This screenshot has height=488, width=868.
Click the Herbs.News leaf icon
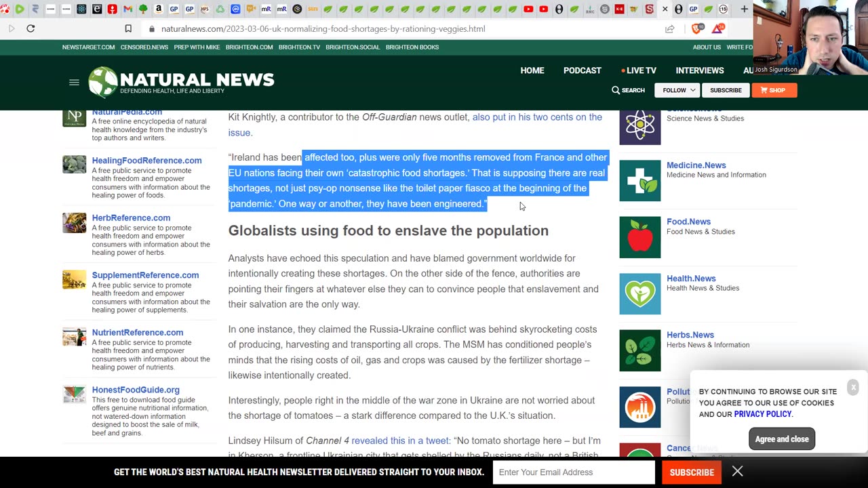click(x=639, y=350)
